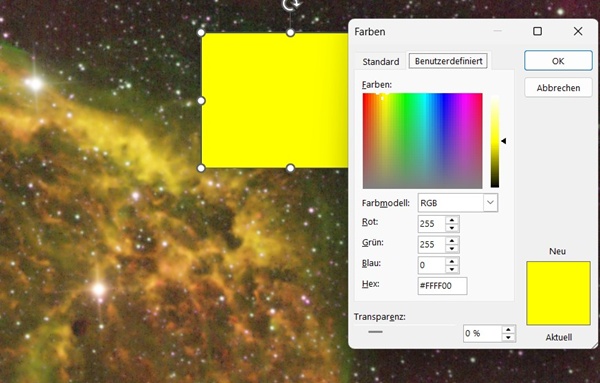Click the left-middle handle of the yellow rectangle
The image size is (600, 383).
click(x=201, y=101)
